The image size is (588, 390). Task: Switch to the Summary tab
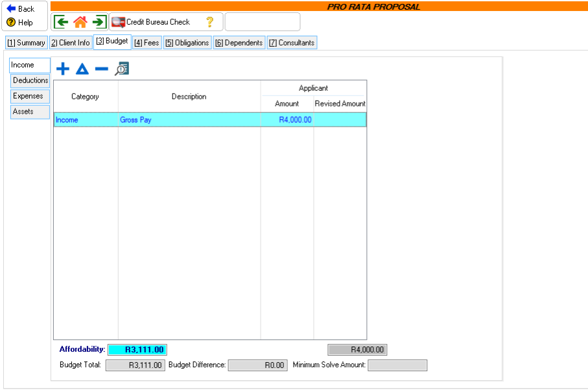(26, 43)
